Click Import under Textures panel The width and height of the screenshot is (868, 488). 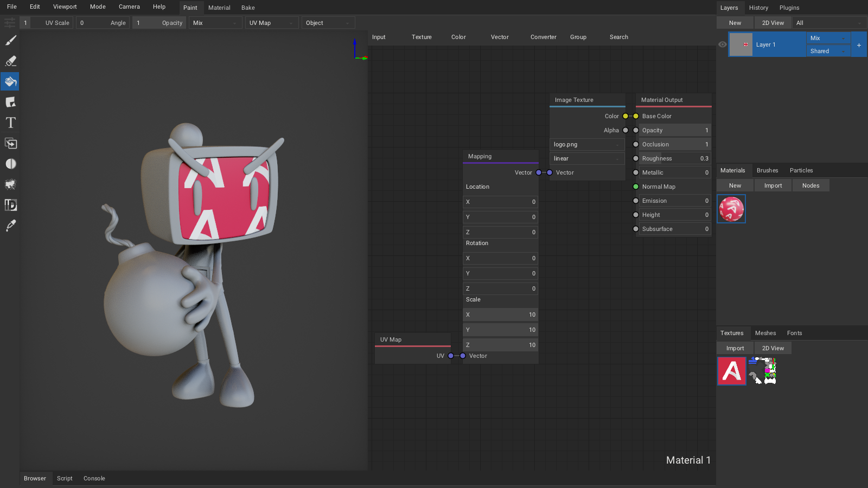click(735, 348)
